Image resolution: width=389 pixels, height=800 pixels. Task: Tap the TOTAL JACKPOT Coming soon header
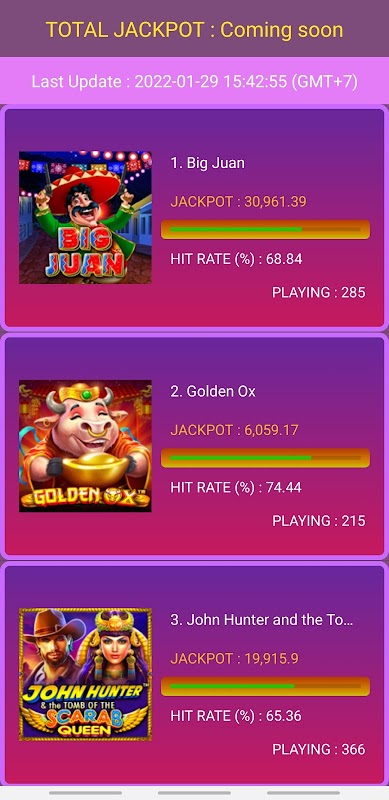[194, 30]
